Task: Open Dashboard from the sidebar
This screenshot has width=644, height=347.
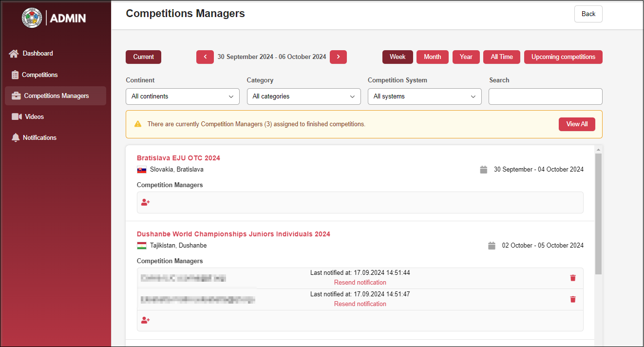Action: point(38,54)
